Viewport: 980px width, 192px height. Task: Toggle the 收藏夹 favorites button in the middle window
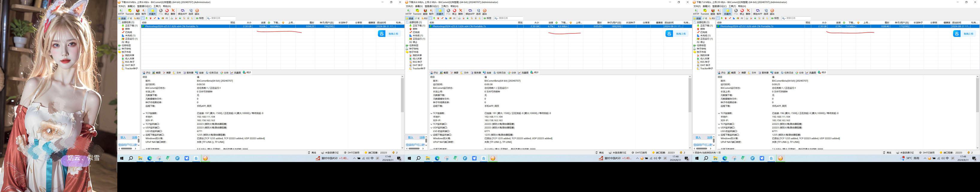pyautogui.click(x=440, y=12)
